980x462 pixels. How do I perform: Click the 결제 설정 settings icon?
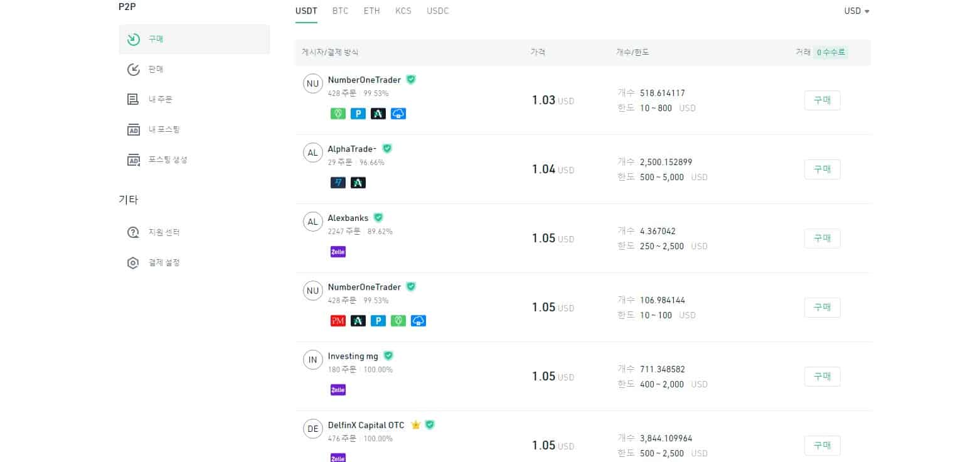pos(133,262)
